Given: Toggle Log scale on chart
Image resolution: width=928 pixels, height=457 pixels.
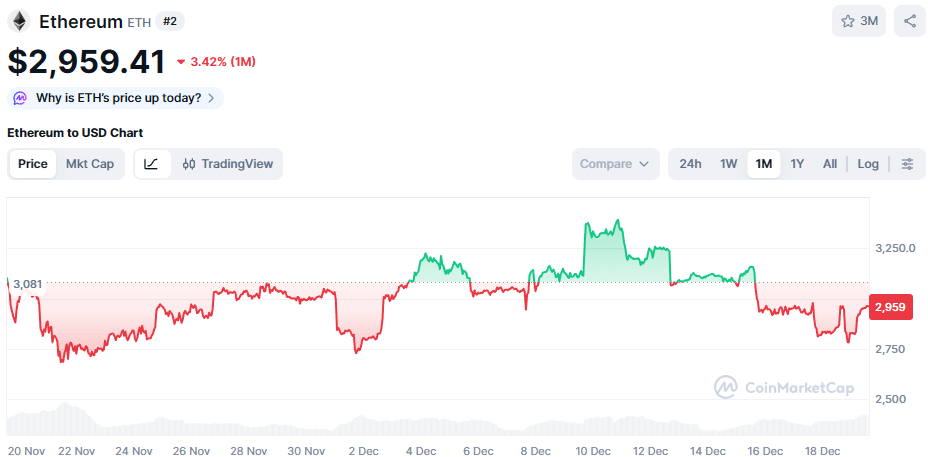Looking at the screenshot, I should pyautogui.click(x=868, y=164).
